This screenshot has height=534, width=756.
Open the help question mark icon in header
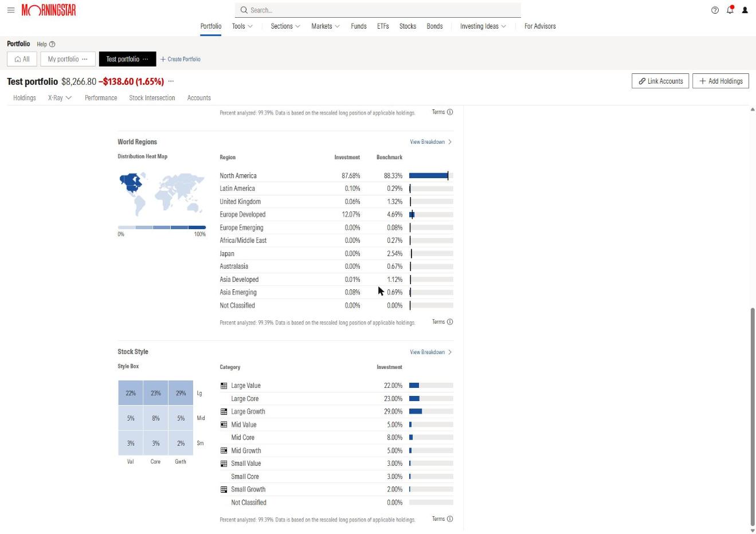point(715,10)
